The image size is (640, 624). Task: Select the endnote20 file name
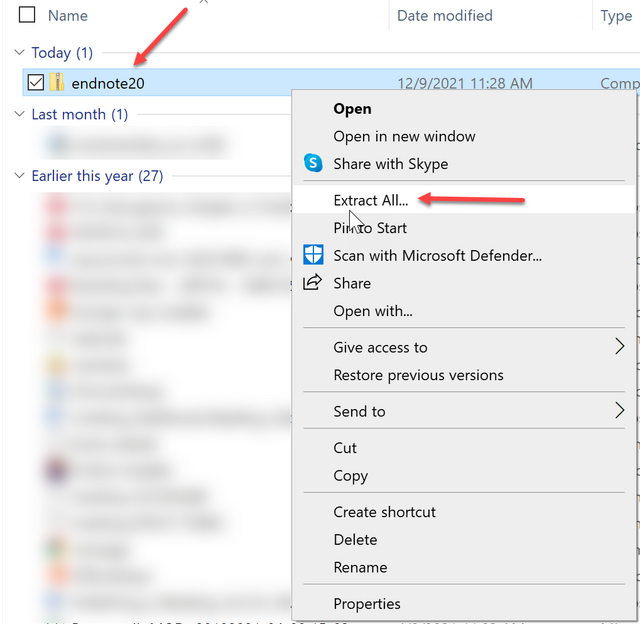pos(108,83)
